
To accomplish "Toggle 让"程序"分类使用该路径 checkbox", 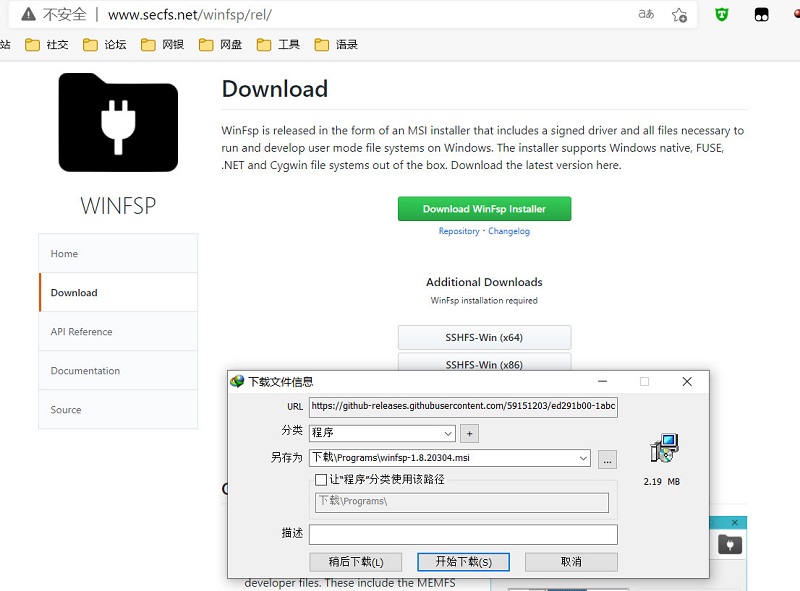I will tap(321, 480).
